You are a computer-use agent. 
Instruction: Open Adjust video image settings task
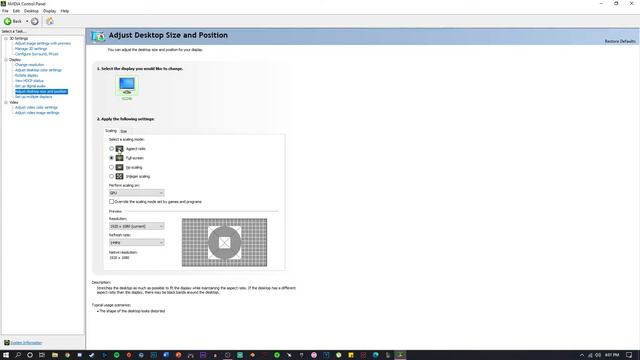[x=37, y=113]
